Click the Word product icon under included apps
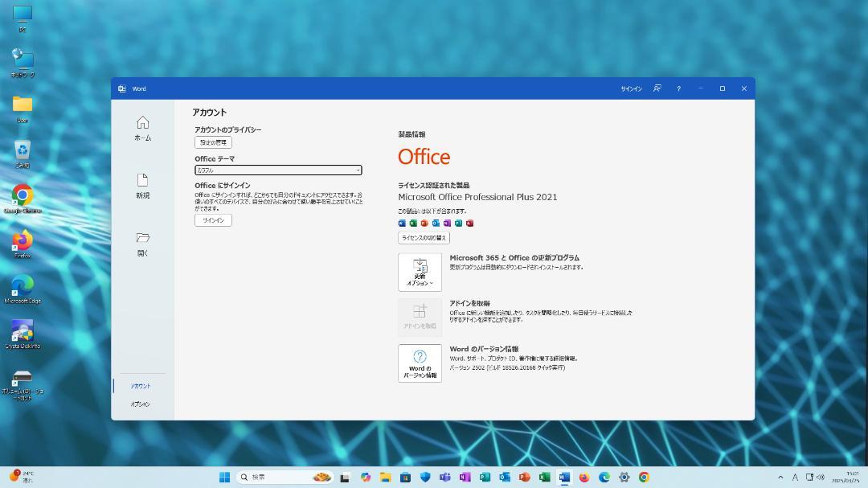The width and height of the screenshot is (868, 488). 402,223
